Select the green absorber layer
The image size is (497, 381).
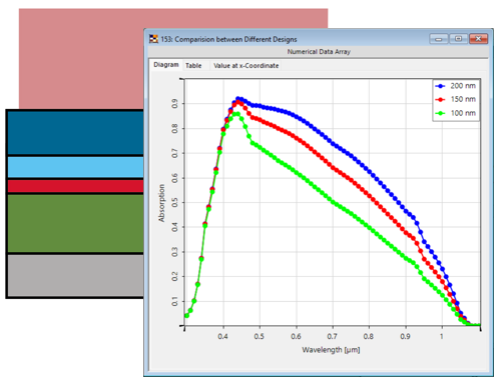point(76,224)
